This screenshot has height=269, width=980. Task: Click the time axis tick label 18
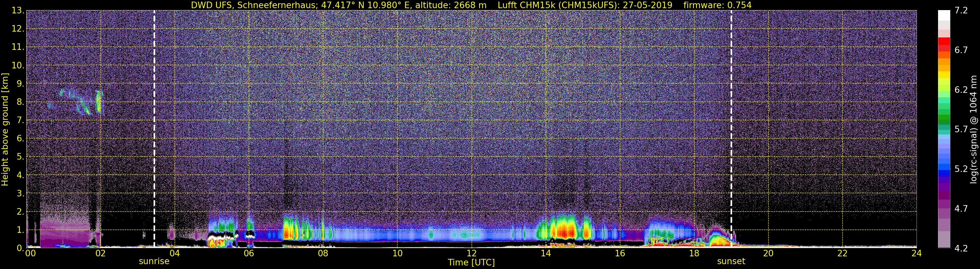(694, 254)
